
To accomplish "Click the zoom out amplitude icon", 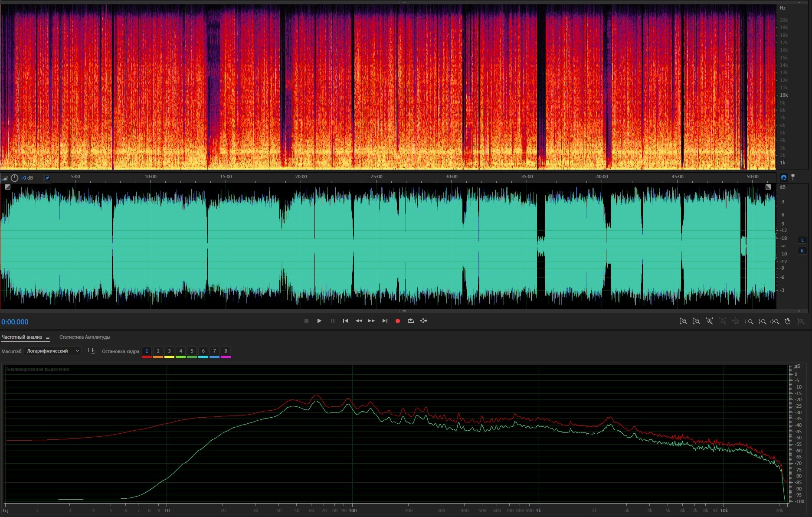I will point(696,321).
